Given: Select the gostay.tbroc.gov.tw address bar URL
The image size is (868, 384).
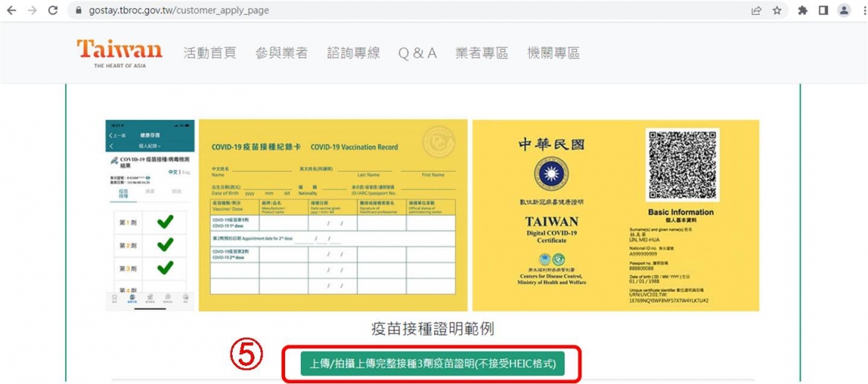Looking at the screenshot, I should pyautogui.click(x=179, y=10).
